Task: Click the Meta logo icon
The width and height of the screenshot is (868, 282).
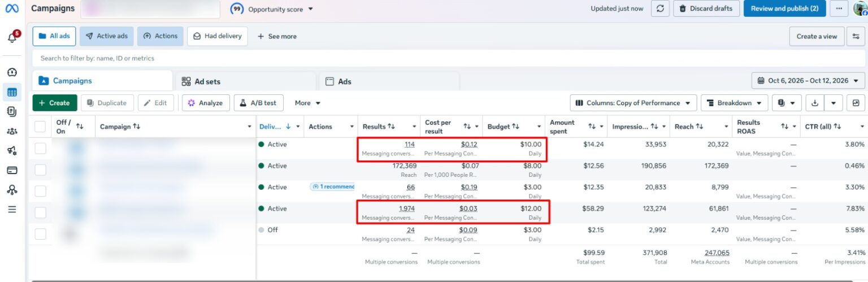Action: pos(12,9)
